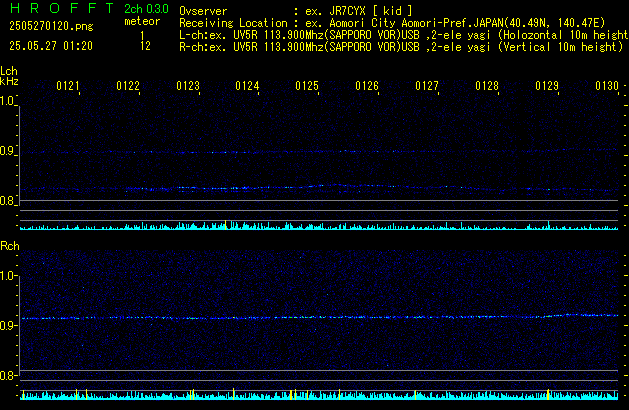Image resolution: width=629 pixels, height=410 pixels.
Task: Select the 0123 time marker
Action: click(x=188, y=86)
